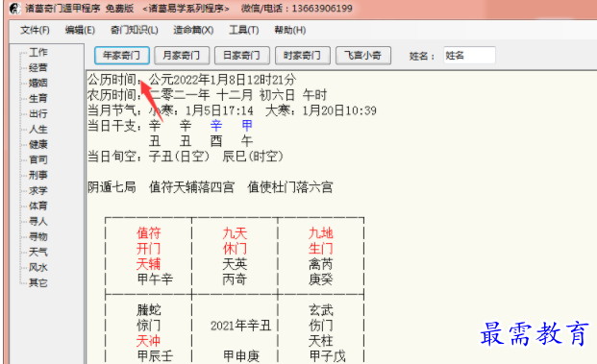This screenshot has width=597, height=364.
Task: Click the 伤门 cell text
Action: coord(321,326)
